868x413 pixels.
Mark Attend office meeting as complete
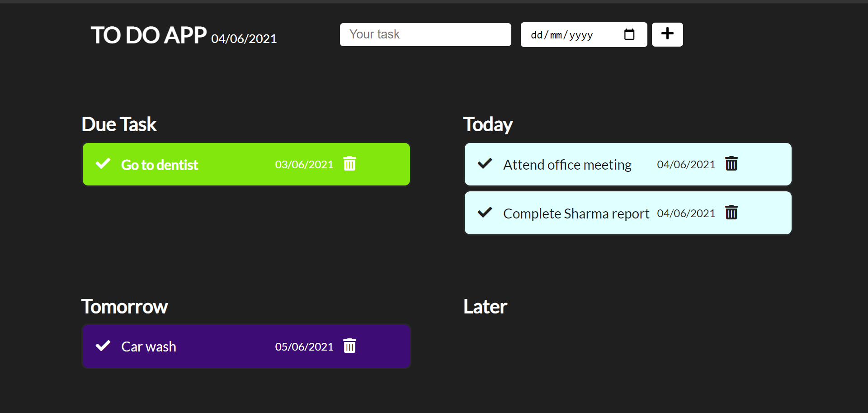[485, 163]
